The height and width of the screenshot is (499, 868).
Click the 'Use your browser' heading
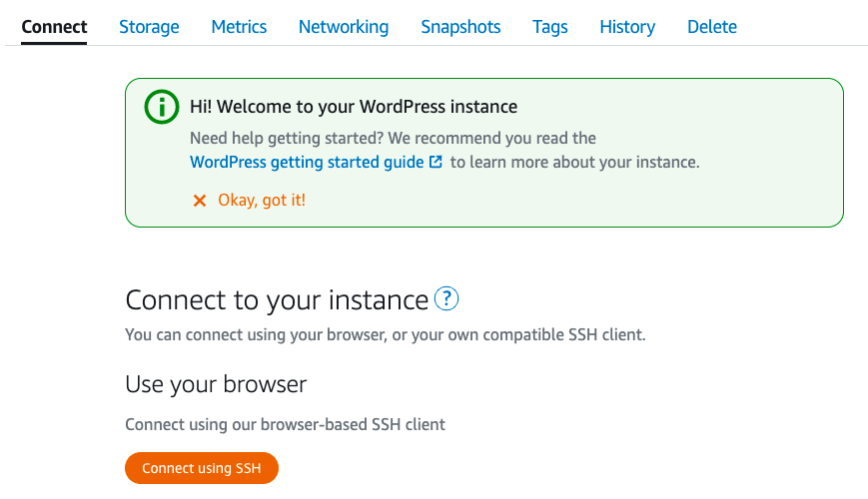pyautogui.click(x=216, y=384)
